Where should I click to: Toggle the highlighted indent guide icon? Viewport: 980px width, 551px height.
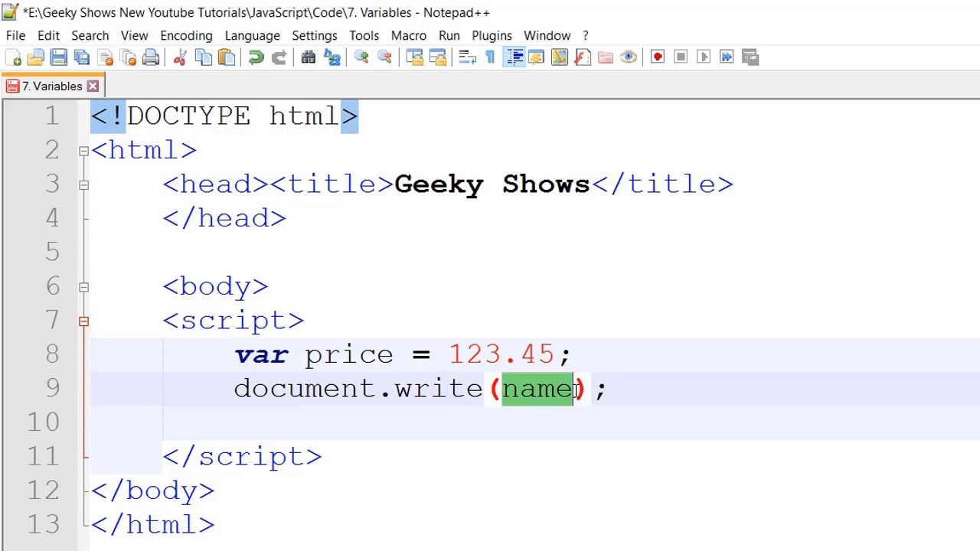(x=514, y=57)
